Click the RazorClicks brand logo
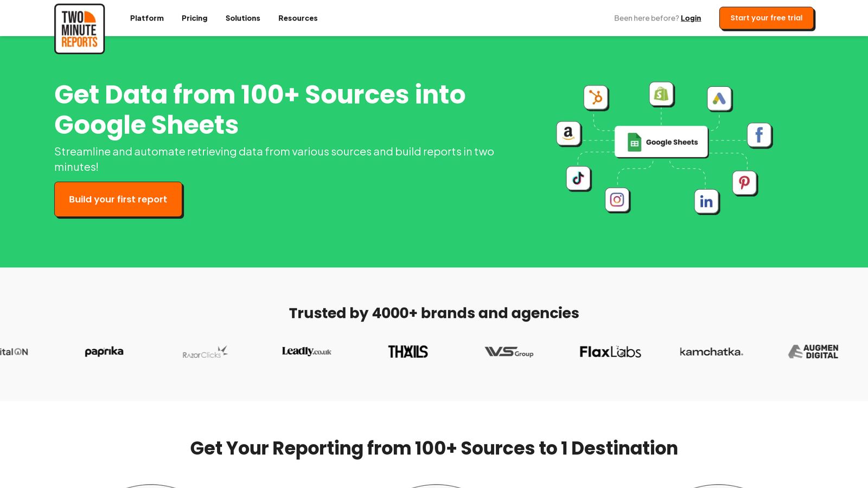The width and height of the screenshot is (868, 488). [x=205, y=352]
